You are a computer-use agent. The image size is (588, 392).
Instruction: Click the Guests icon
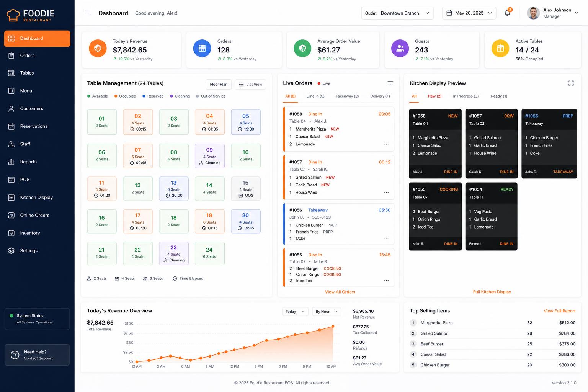(x=400, y=49)
